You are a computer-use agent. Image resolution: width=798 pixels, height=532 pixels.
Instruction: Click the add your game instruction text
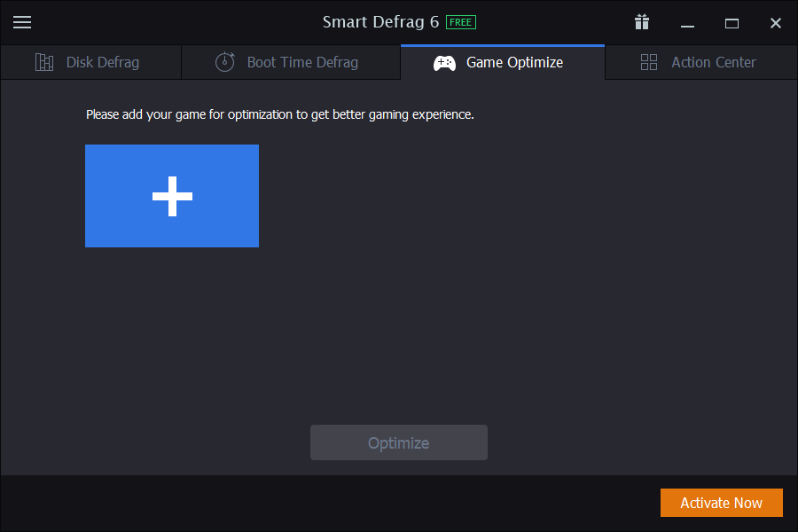[280, 114]
